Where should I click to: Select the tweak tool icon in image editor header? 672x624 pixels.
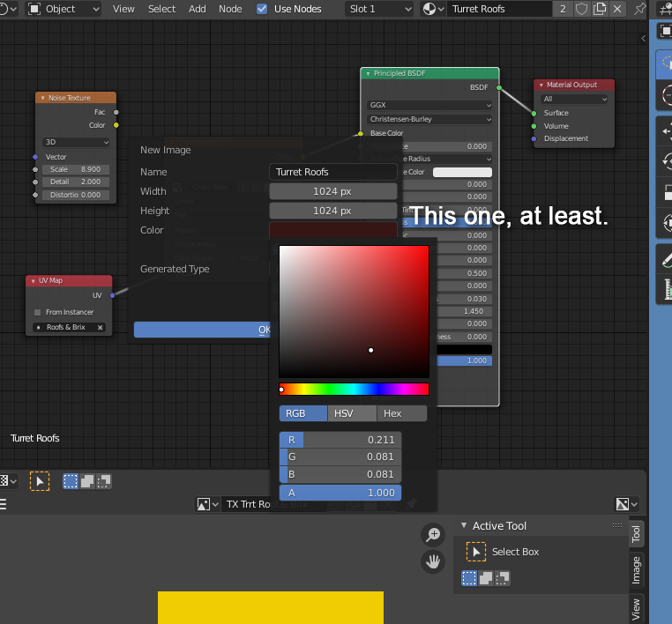[x=40, y=481]
